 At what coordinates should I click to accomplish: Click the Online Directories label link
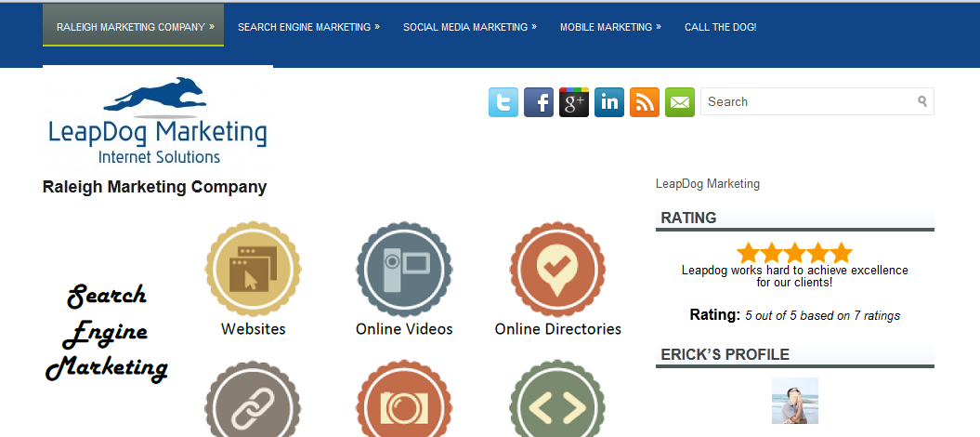click(558, 329)
